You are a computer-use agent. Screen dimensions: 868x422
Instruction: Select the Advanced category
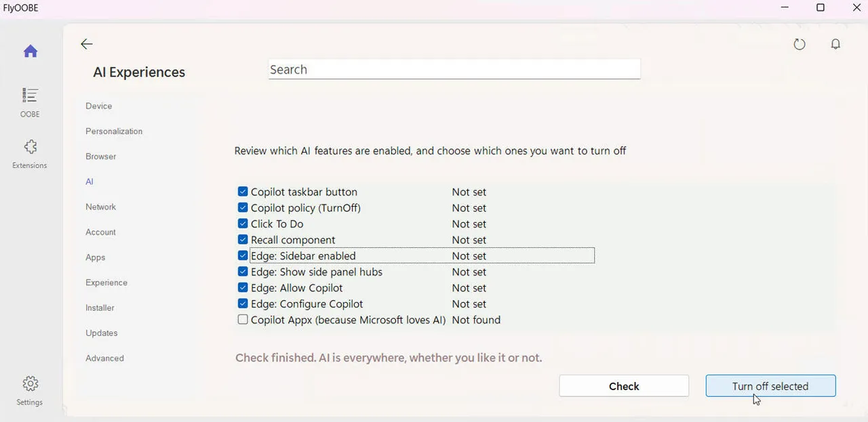[104, 358]
